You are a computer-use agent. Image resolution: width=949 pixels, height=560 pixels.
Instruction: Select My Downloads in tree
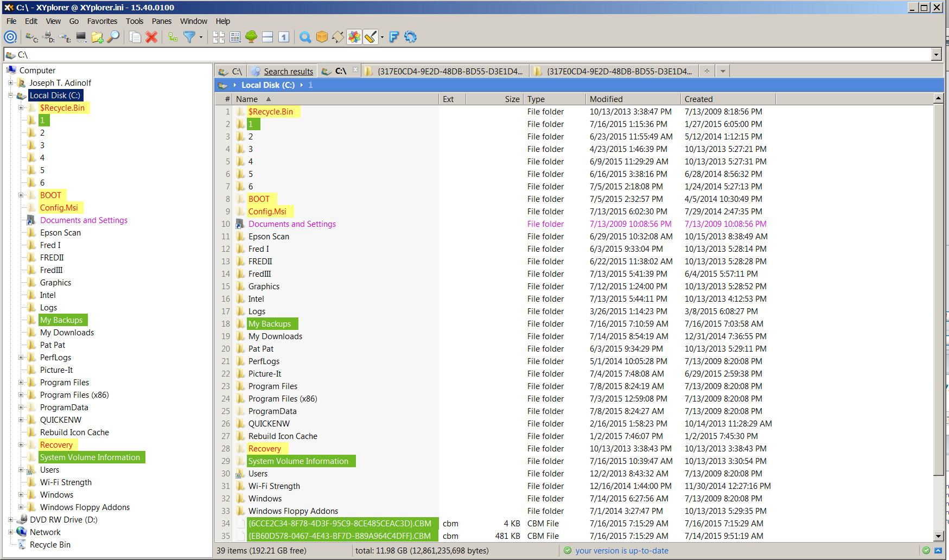click(x=67, y=333)
